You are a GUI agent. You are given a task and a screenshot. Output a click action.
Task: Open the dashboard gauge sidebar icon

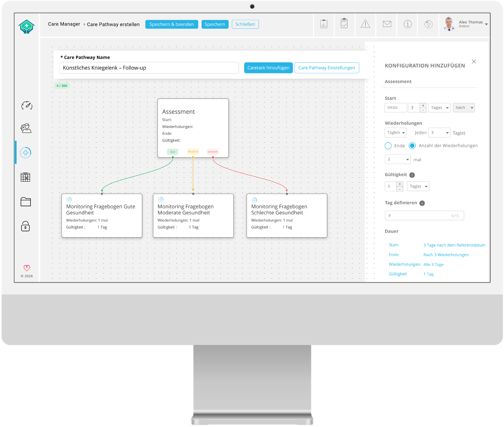point(27,105)
